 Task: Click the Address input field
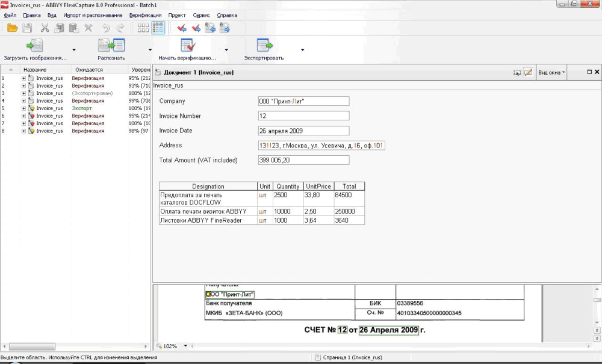click(321, 146)
